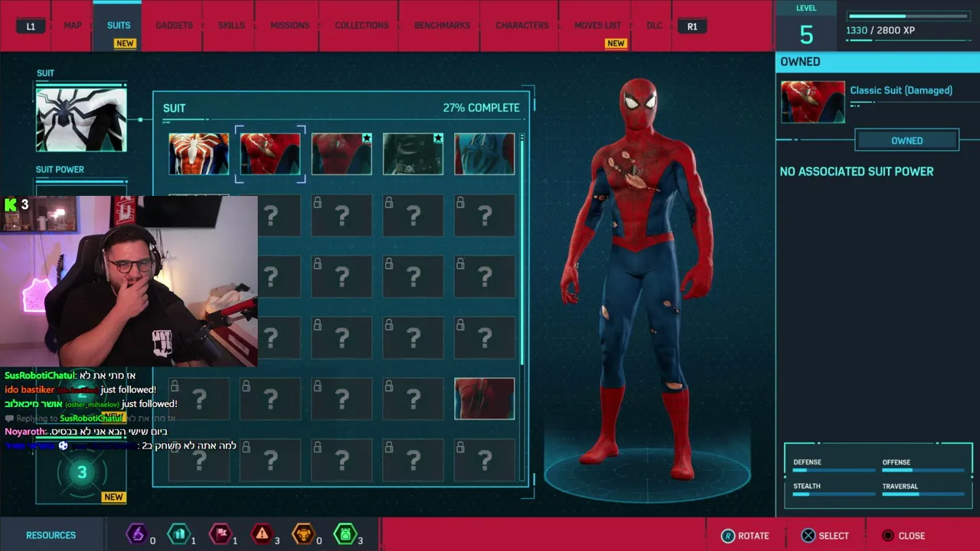The width and height of the screenshot is (980, 551).
Task: Pick the starred dark Noir suit tile
Action: [413, 154]
